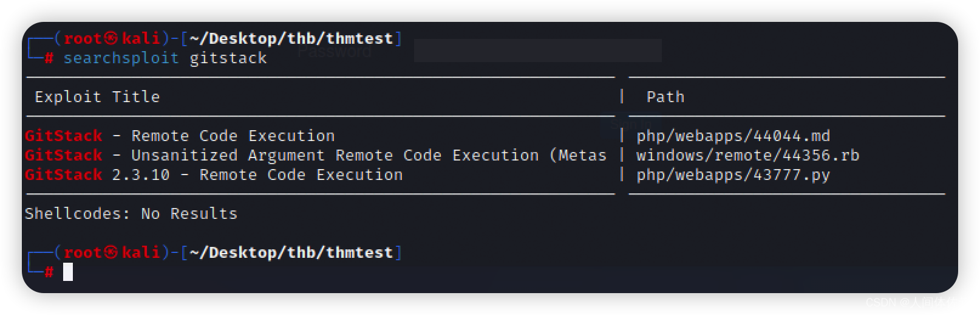Select the php/webapps/44044.md path
Screen dimensions: 980x315
(x=733, y=136)
